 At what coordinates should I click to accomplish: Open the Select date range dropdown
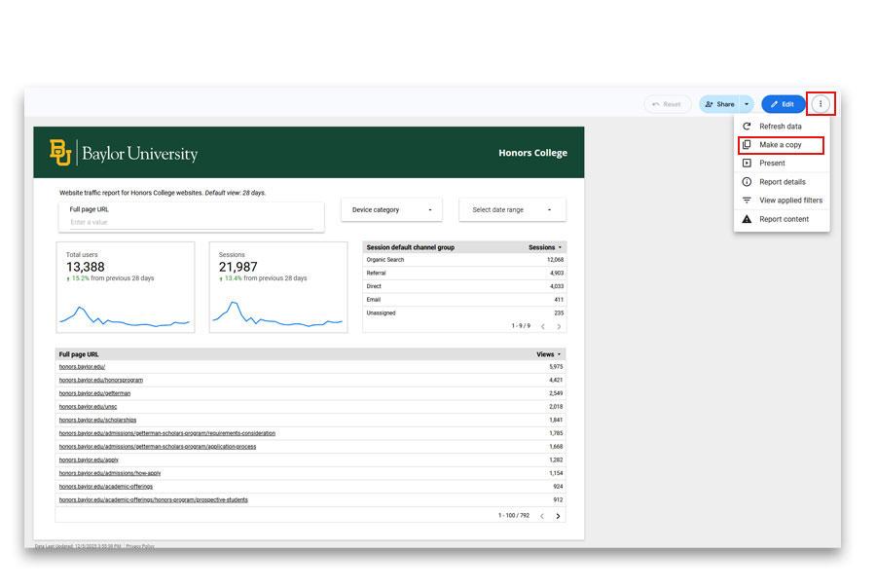pos(512,210)
